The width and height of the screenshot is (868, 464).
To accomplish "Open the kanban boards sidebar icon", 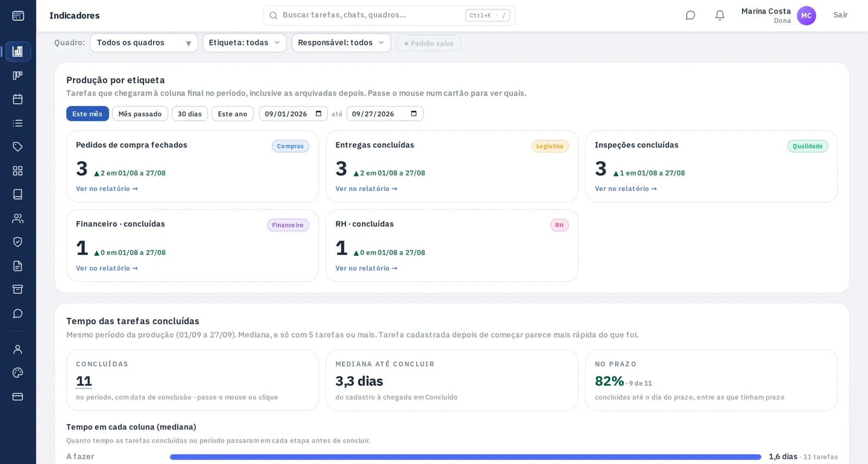I will 18,75.
